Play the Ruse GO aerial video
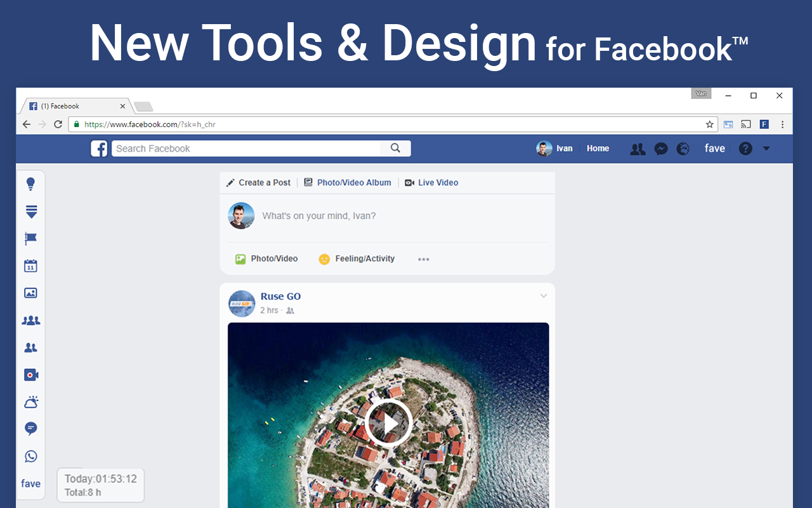812x508 pixels. pos(388,422)
